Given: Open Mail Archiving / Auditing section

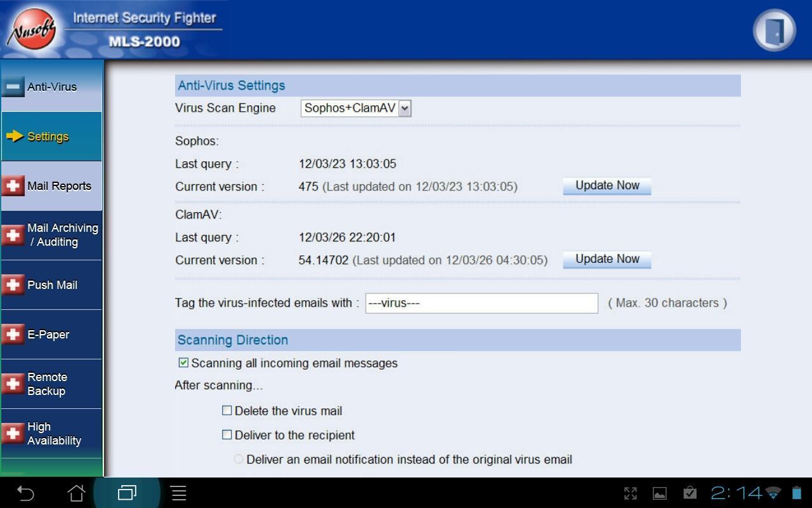Looking at the screenshot, I should [x=51, y=235].
